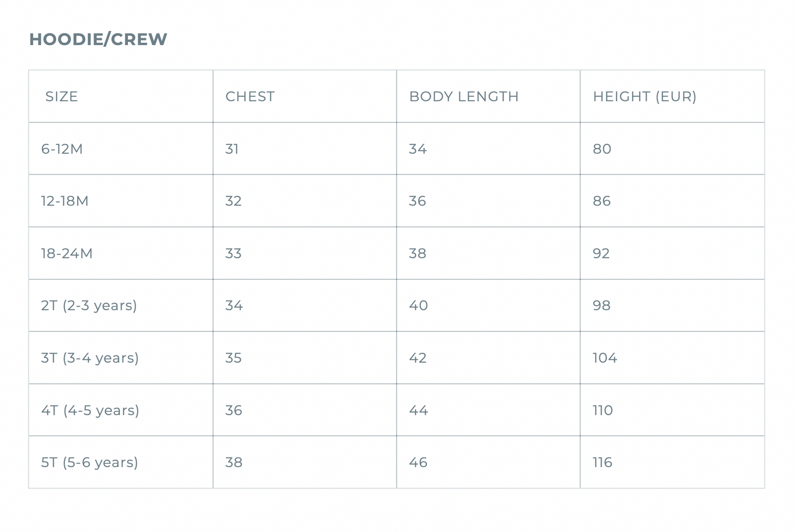Click height value 110 for 4T
The image size is (796, 532).
(603, 410)
